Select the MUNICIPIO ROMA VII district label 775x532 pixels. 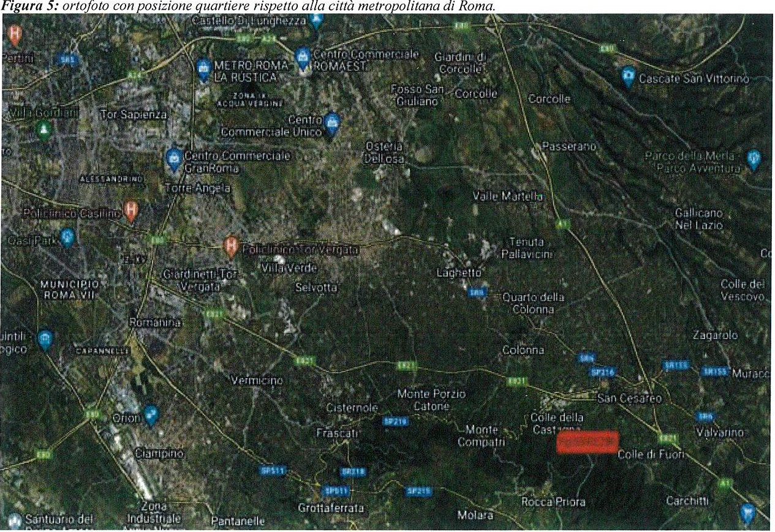click(x=69, y=290)
